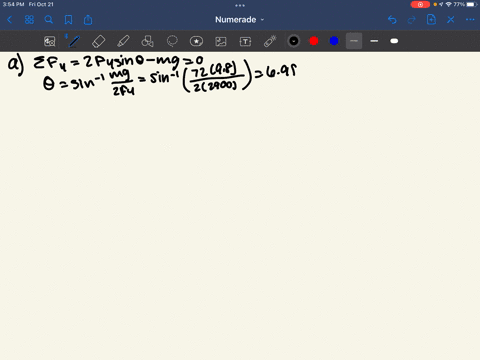Select the Eraser tool
The width and height of the screenshot is (480, 360).
coord(98,41)
